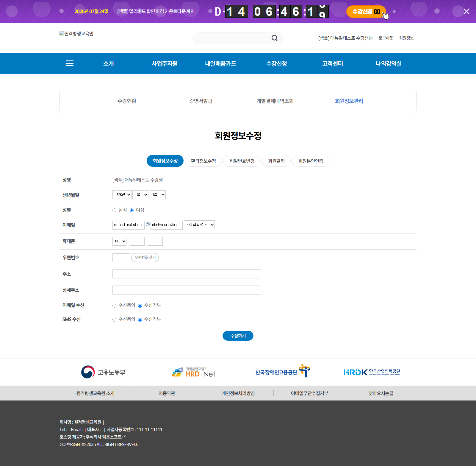This screenshot has width=476, height=466.
Task: Open the birth year dropdown
Action: pos(122,195)
